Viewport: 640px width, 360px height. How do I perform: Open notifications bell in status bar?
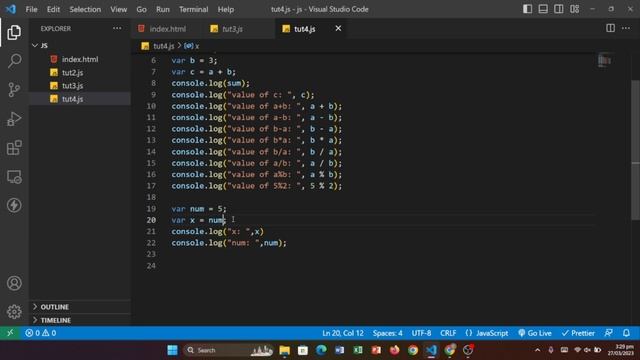pyautogui.click(x=626, y=333)
